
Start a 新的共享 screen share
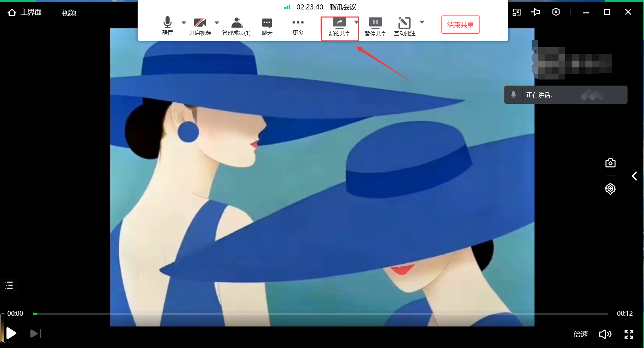pyautogui.click(x=339, y=27)
